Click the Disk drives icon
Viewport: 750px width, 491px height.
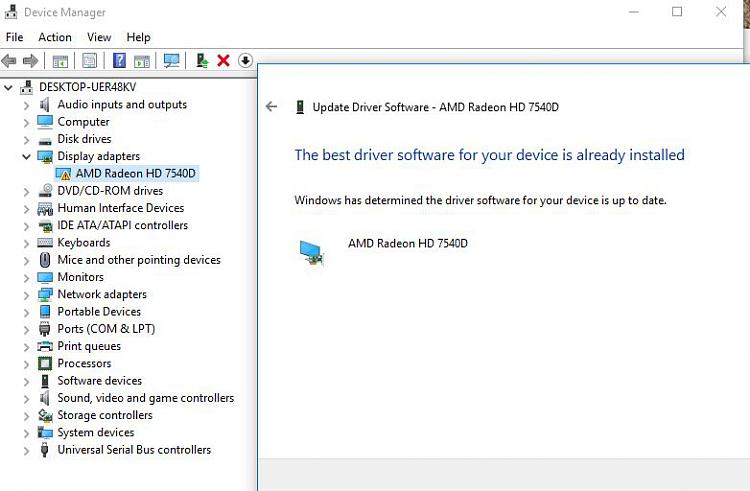click(45, 141)
